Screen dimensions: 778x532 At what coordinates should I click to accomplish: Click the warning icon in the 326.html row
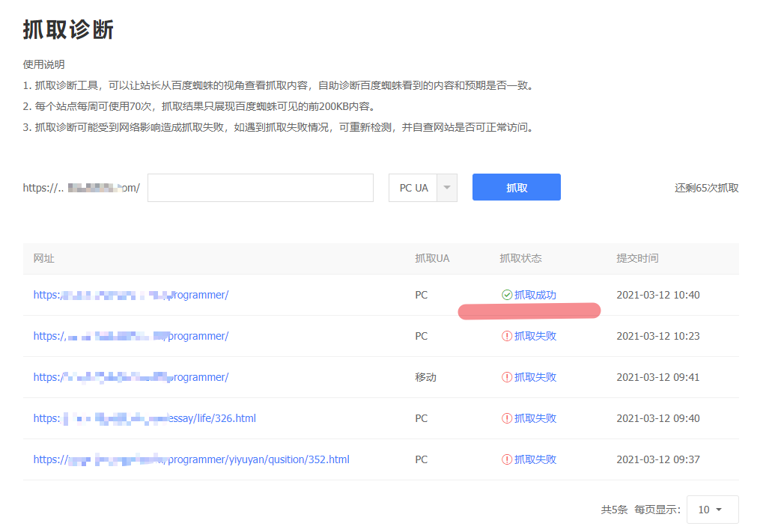point(507,418)
